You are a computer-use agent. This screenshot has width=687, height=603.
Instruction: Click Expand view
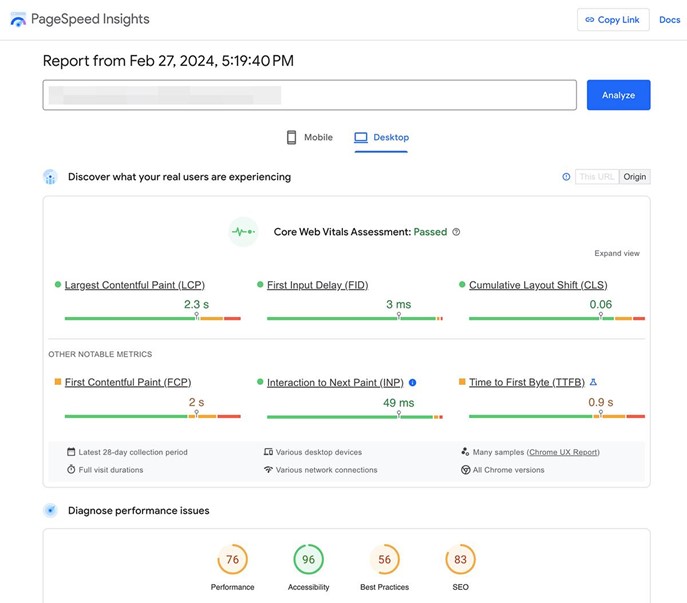[616, 253]
